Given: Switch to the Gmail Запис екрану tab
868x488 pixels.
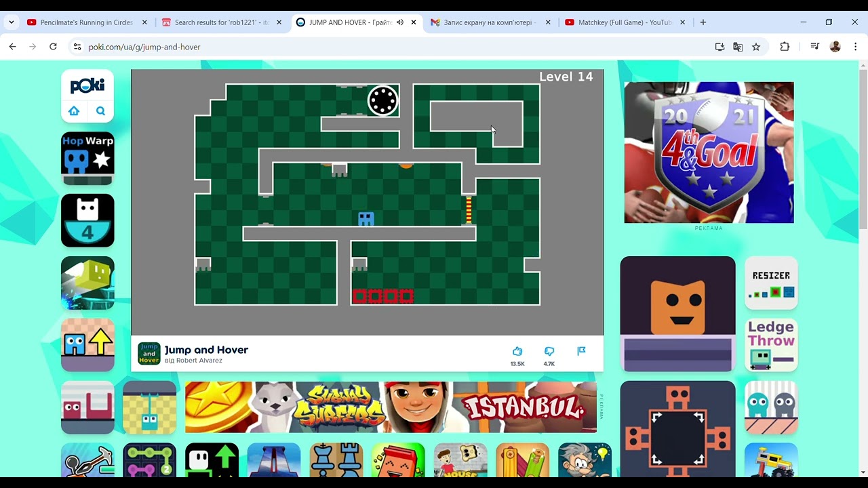Looking at the screenshot, I should click(490, 22).
